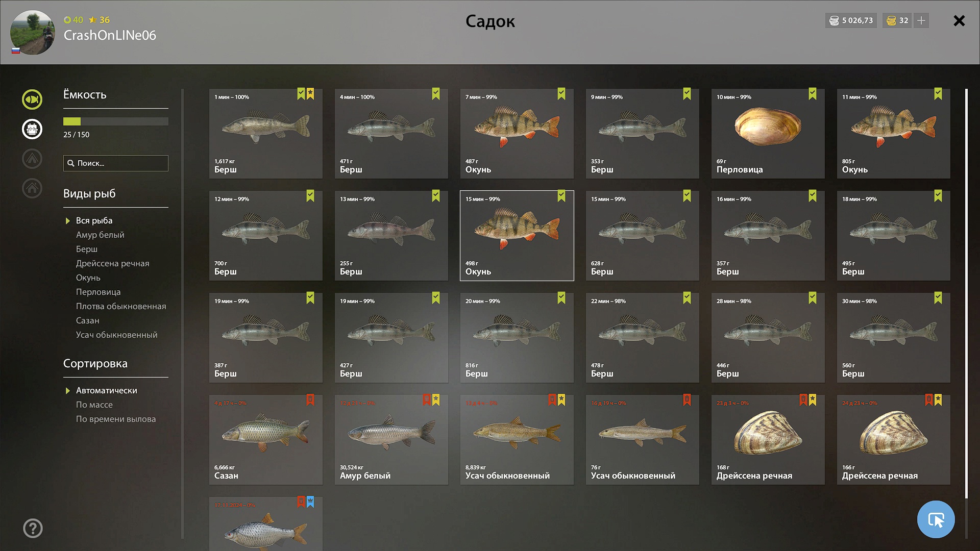Show Вся рыба category
The height and width of the screenshot is (551, 980).
[94, 220]
